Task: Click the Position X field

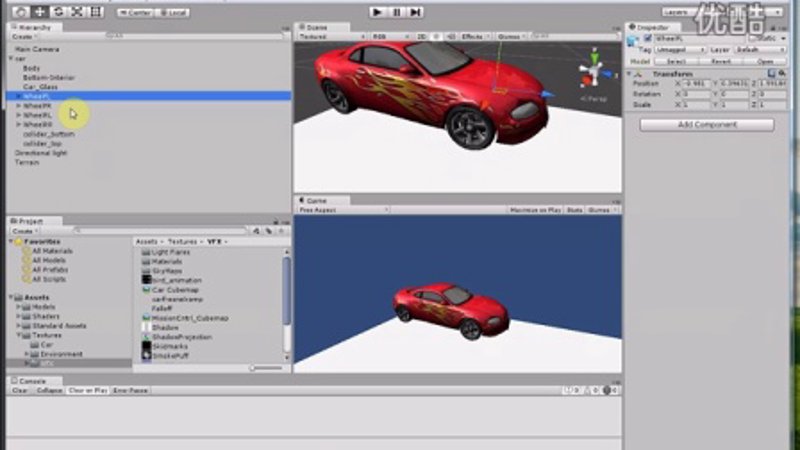Action: tap(696, 84)
